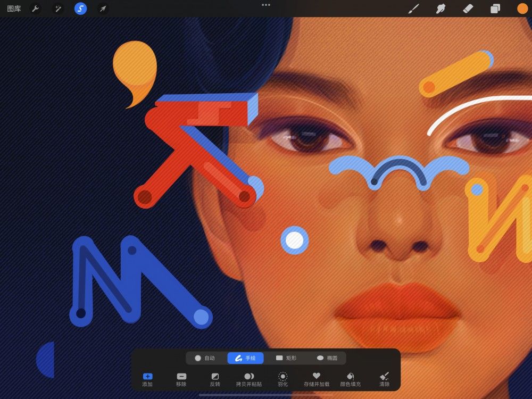Image resolution: width=532 pixels, height=399 pixels.
Task: Switch to 矩形 rectangle selection mode
Action: tap(287, 358)
